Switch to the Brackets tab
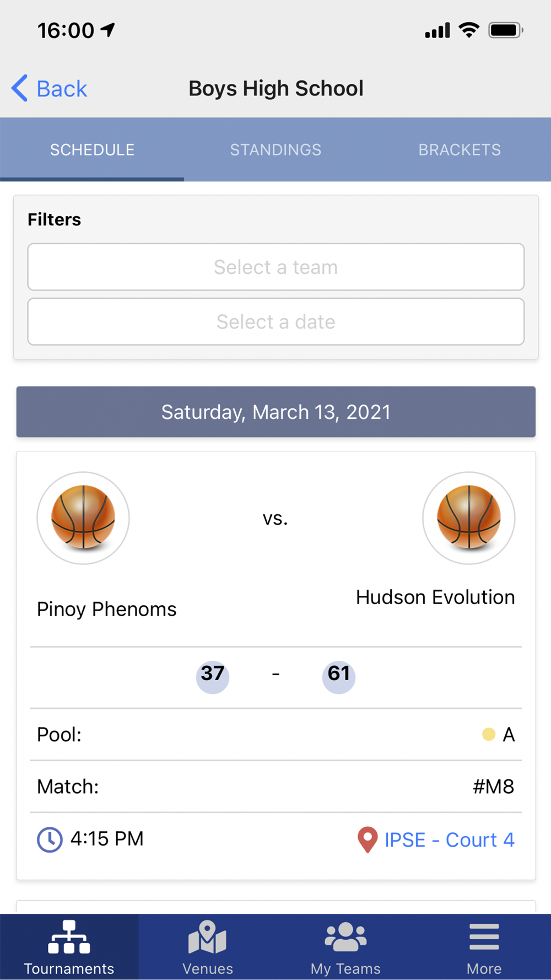This screenshot has height=980, width=551. pos(460,149)
